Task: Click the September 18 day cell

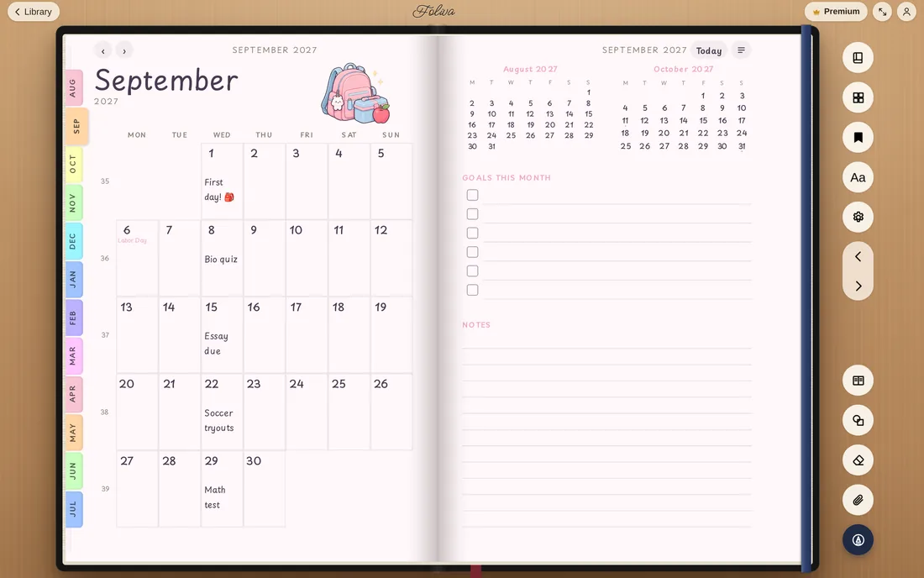Action: pos(349,334)
